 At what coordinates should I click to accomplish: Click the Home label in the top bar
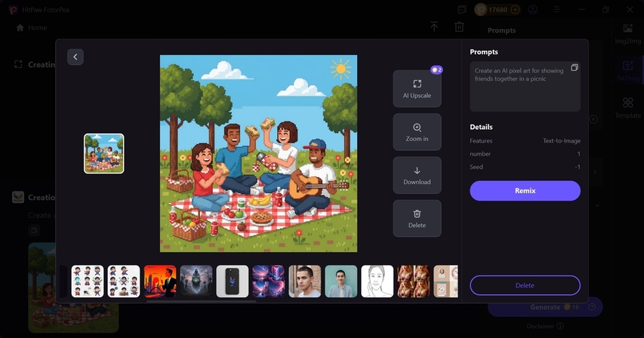point(38,27)
